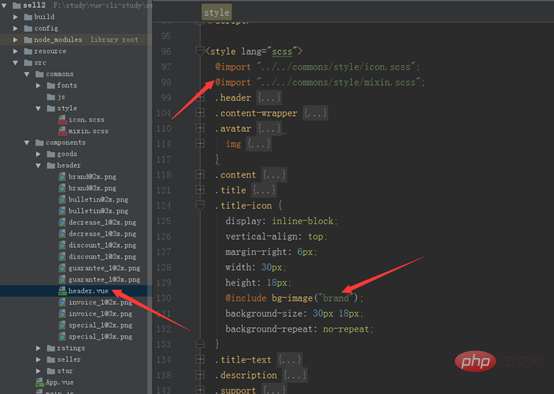
Task: Expand the build folder arrow
Action: pos(15,17)
